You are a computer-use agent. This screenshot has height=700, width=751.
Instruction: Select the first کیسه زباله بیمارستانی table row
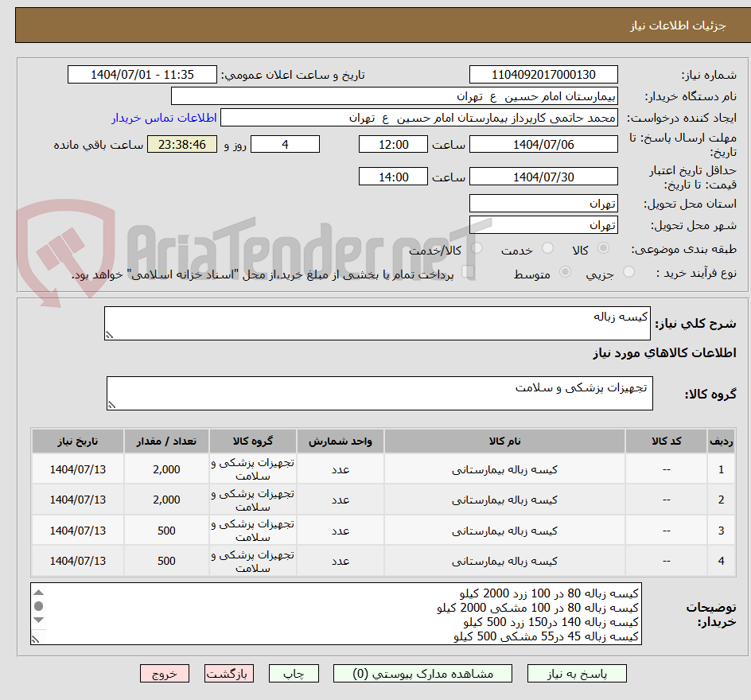coord(509,469)
